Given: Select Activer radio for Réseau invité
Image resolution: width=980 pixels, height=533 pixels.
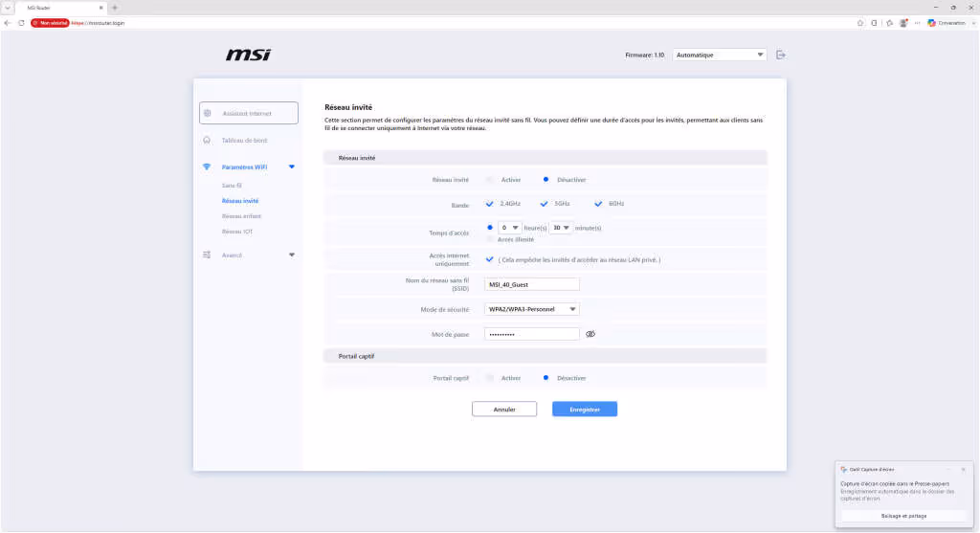Looking at the screenshot, I should pyautogui.click(x=489, y=180).
